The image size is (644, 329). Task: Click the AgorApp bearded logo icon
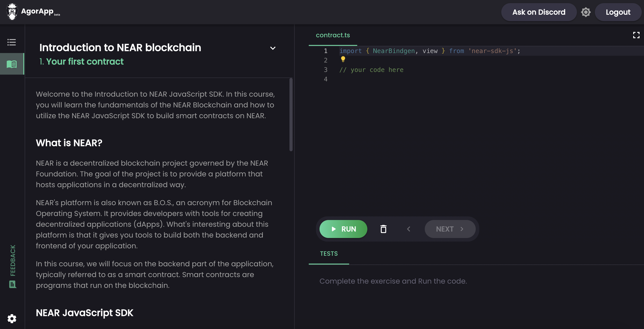(12, 11)
